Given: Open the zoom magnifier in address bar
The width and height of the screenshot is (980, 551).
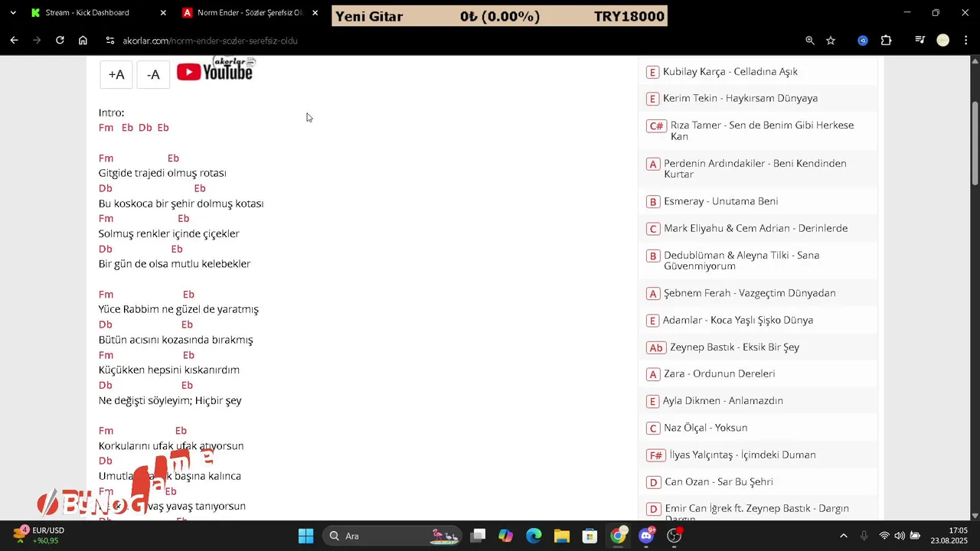Looking at the screenshot, I should coord(810,41).
